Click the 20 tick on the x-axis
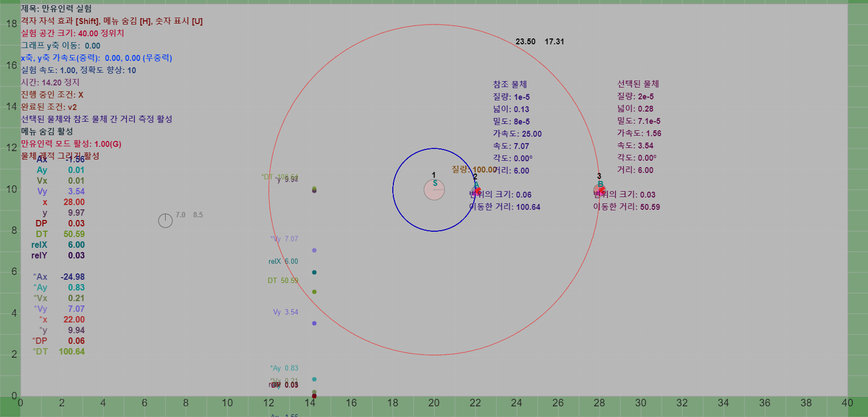Image resolution: width=868 pixels, height=417 pixels. [434, 403]
